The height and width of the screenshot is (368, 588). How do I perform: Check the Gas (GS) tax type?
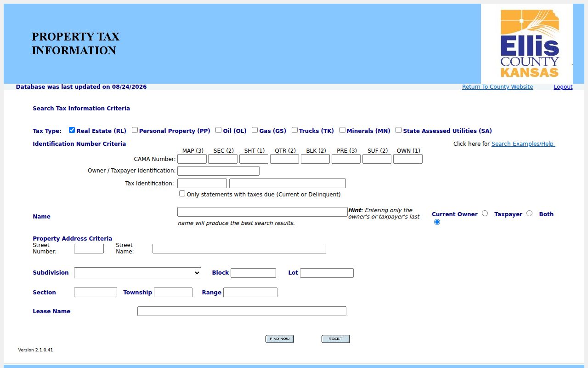click(254, 130)
